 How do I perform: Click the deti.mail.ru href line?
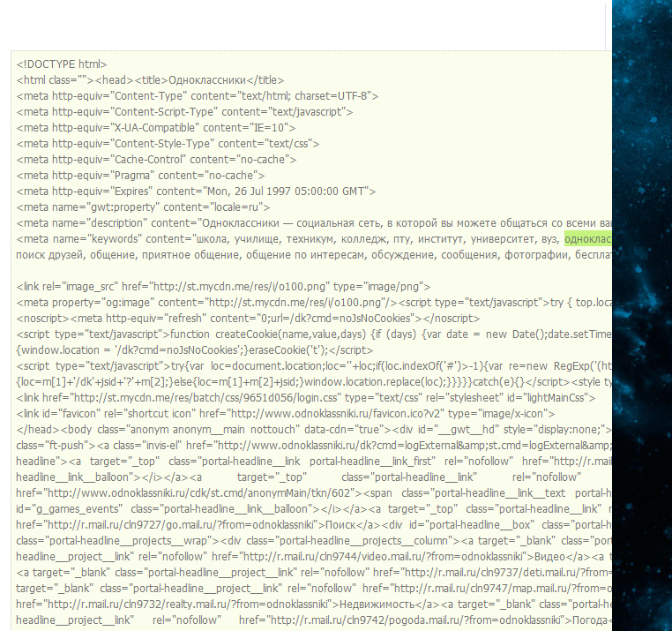[x=314, y=572]
